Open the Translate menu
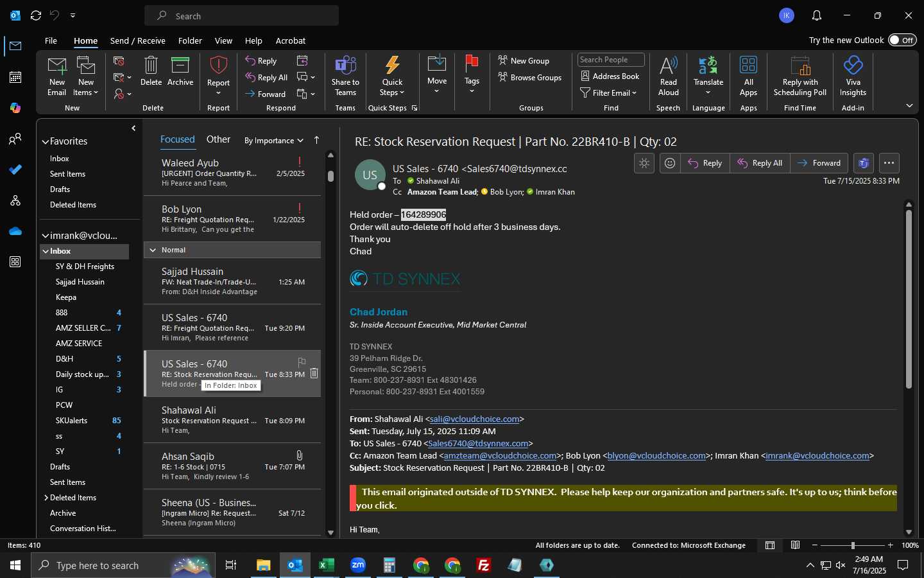Image resolution: width=924 pixels, height=578 pixels. point(708,76)
